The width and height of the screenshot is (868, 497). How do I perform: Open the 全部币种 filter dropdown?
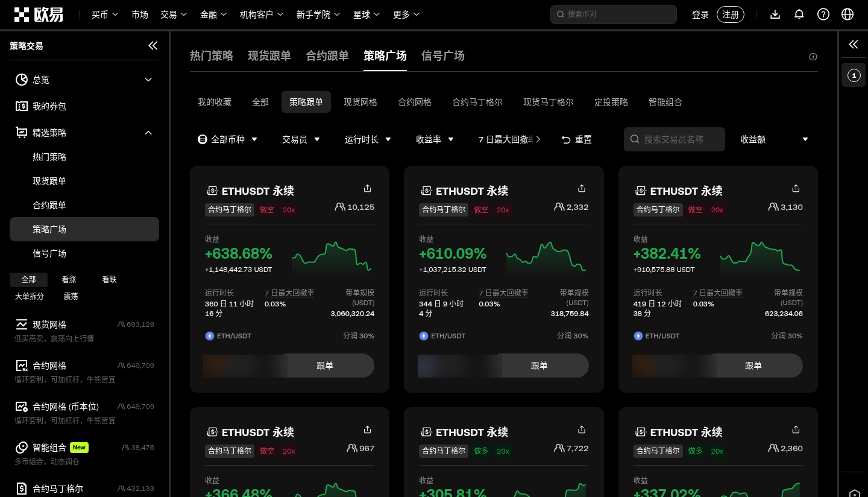point(228,139)
